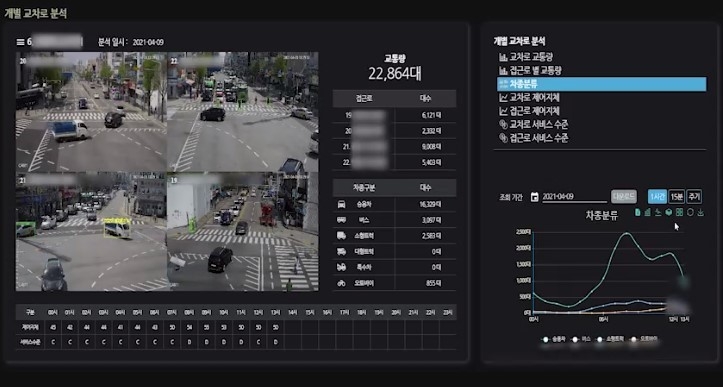Click the data view document chart icon
This screenshot has height=387, width=723.
[x=638, y=213]
